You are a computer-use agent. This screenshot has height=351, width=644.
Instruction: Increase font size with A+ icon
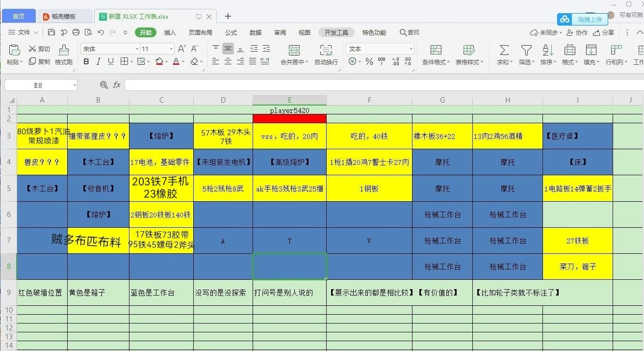pyautogui.click(x=181, y=49)
